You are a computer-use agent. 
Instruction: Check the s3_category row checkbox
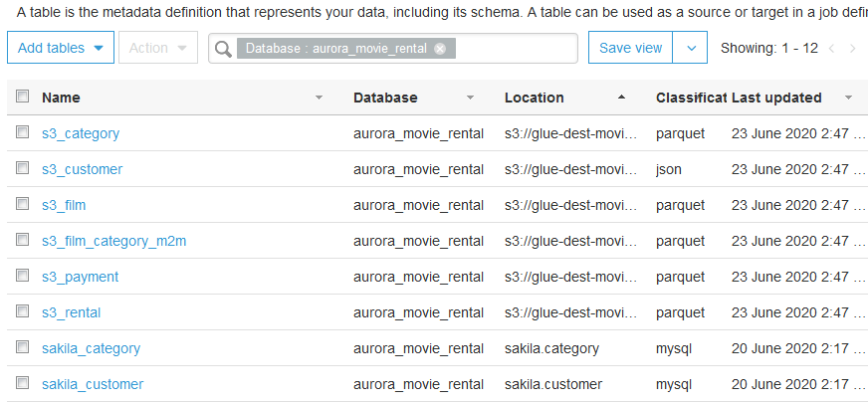(22, 132)
